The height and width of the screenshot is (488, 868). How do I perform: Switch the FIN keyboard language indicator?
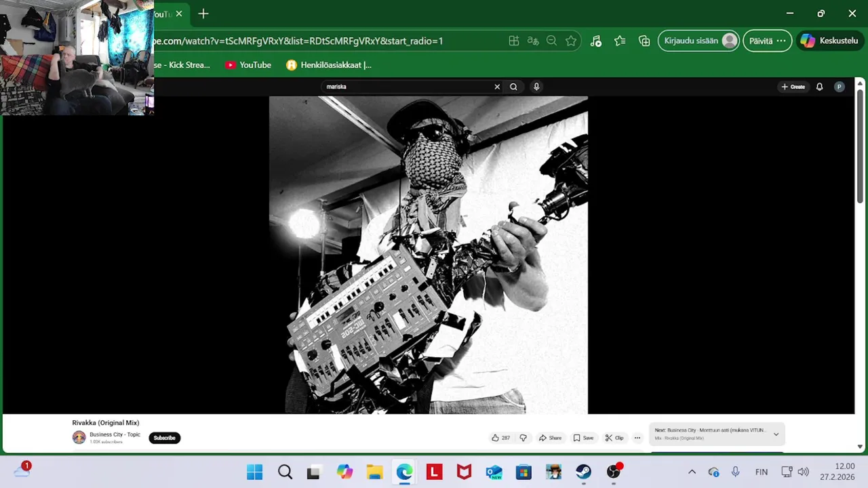pyautogui.click(x=762, y=472)
